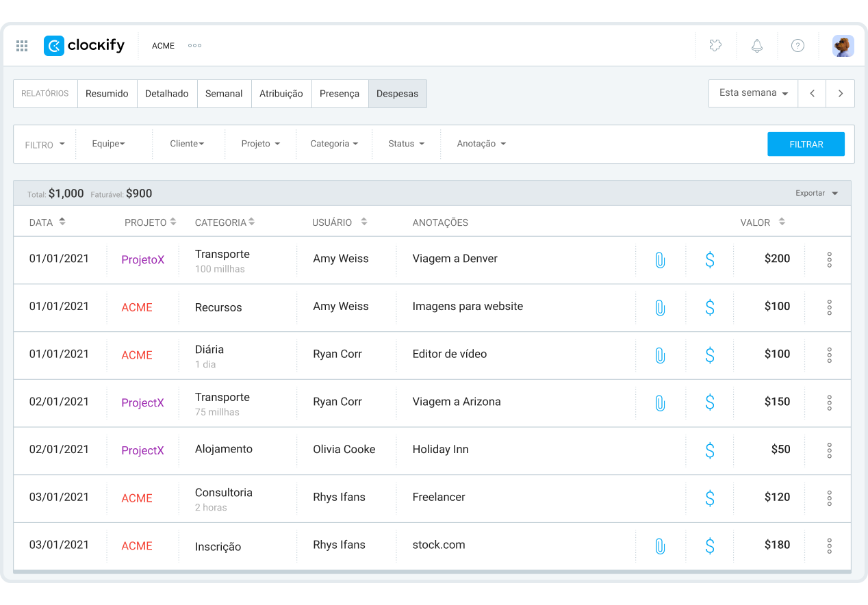
Task: Open the apps grid menu icon
Action: click(22, 46)
